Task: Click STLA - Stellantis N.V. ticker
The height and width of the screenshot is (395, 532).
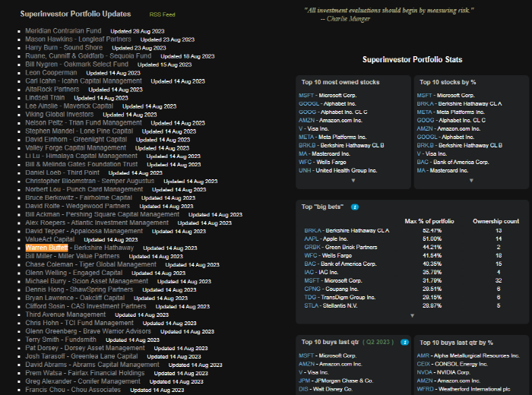Action: [x=311, y=305]
